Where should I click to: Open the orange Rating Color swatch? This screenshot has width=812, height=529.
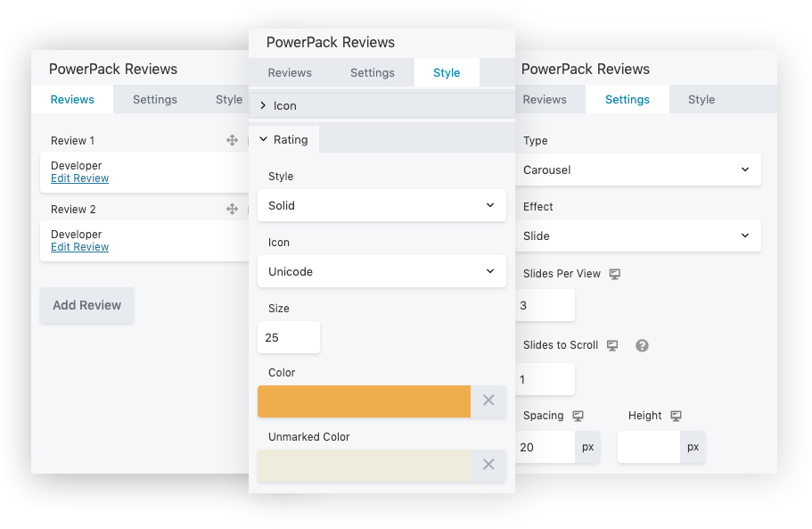(x=364, y=401)
